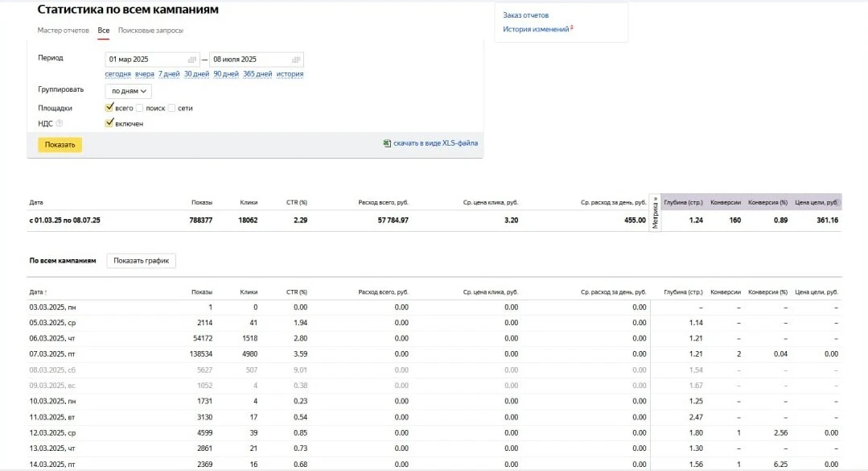Open the start date calendar icon

192,60
